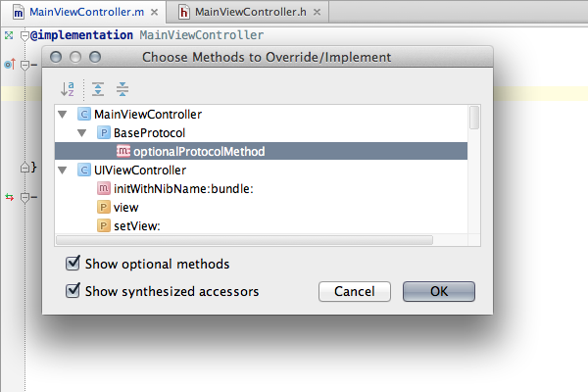Click the overridden-method gutter icon with red arrow

(x=10, y=65)
